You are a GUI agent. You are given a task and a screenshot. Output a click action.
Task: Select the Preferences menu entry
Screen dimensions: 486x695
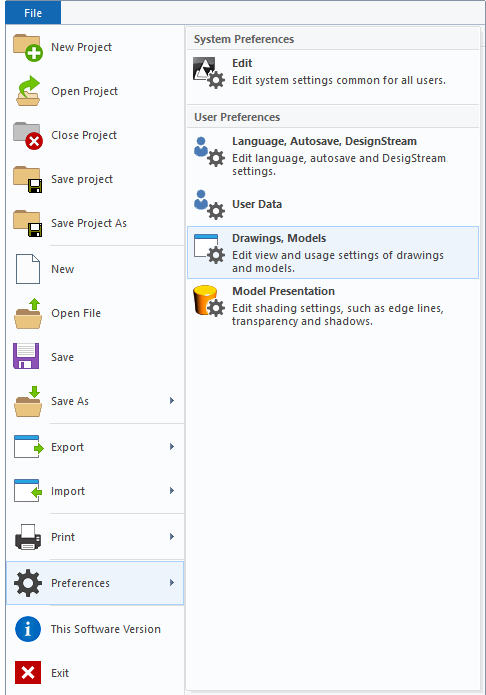click(95, 583)
